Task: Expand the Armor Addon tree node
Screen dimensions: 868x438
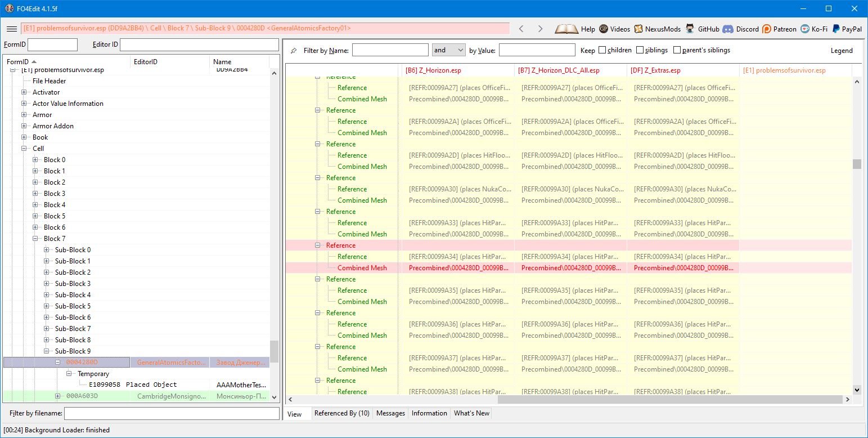Action: (24, 126)
